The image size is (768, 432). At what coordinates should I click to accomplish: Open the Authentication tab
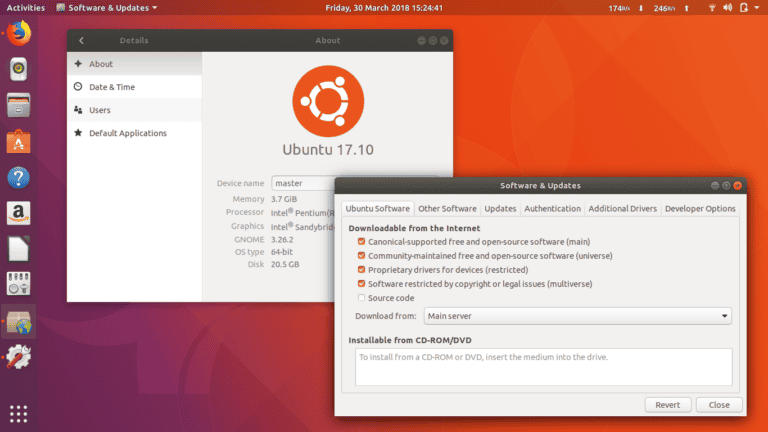[x=552, y=209]
